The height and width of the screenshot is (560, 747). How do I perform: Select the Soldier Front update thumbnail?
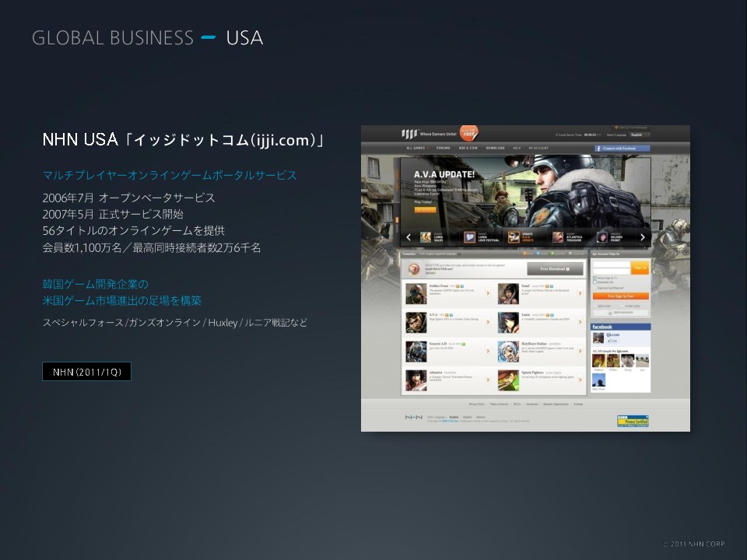[x=602, y=237]
